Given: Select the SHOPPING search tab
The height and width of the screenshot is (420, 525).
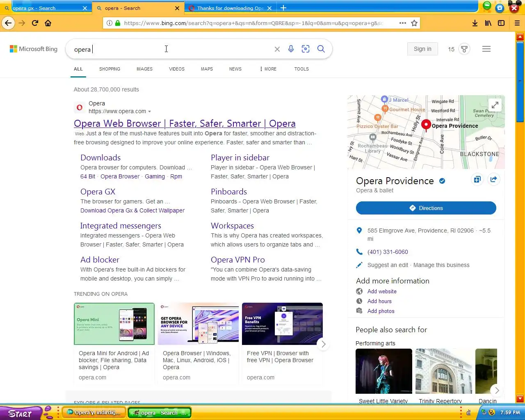Looking at the screenshot, I should [x=110, y=69].
